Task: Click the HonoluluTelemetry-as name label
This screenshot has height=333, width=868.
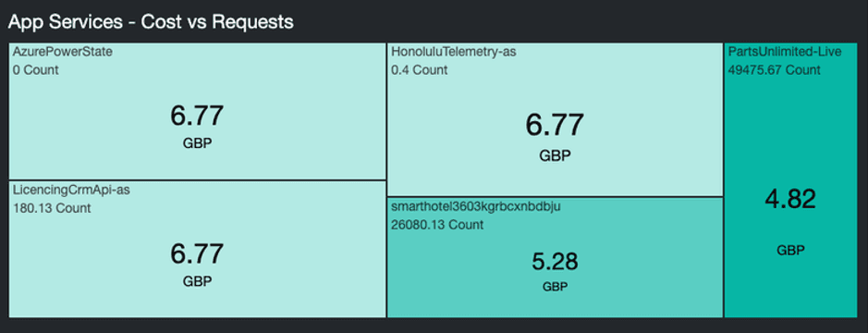Action: (x=453, y=52)
